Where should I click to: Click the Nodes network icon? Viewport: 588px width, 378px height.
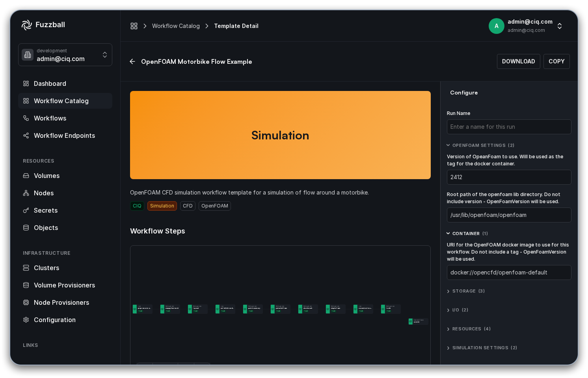[26, 193]
